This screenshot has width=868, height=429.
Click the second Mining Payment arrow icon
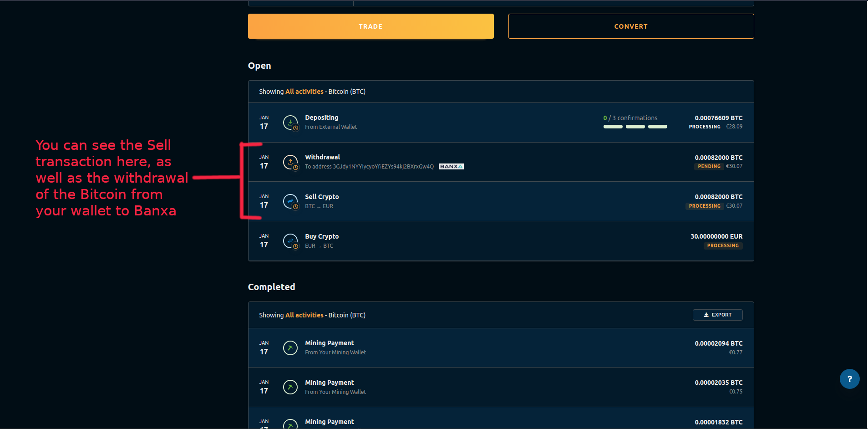tap(290, 387)
